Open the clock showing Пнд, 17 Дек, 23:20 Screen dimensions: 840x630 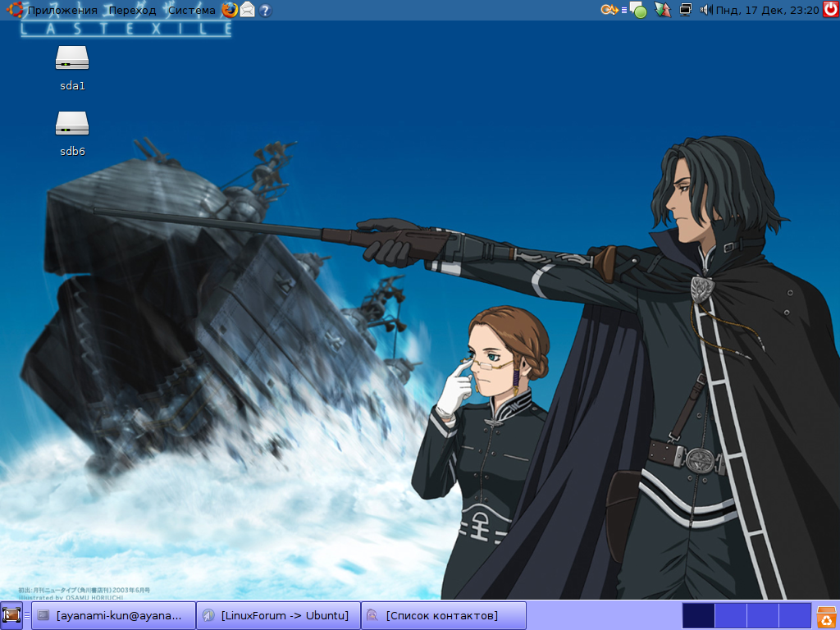(x=767, y=10)
